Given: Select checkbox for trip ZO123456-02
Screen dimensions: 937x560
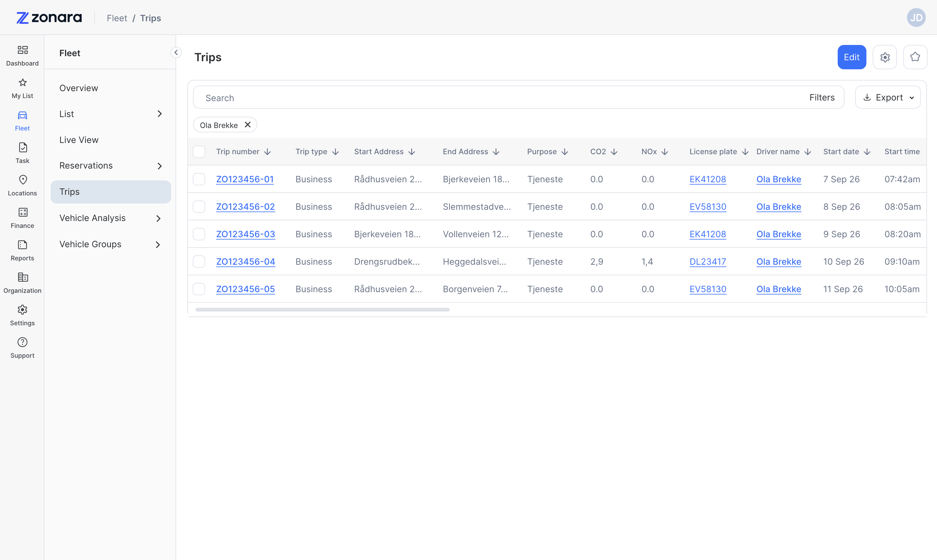Looking at the screenshot, I should [199, 207].
